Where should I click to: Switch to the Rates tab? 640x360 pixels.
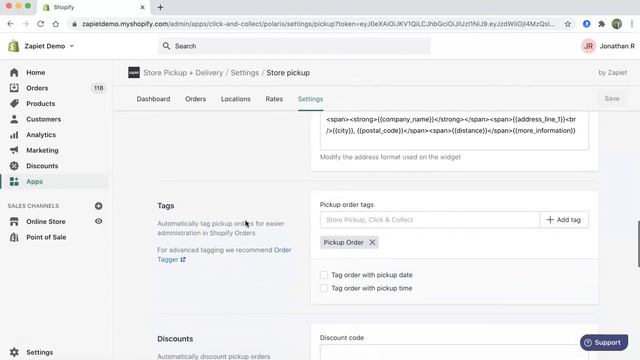tap(274, 99)
